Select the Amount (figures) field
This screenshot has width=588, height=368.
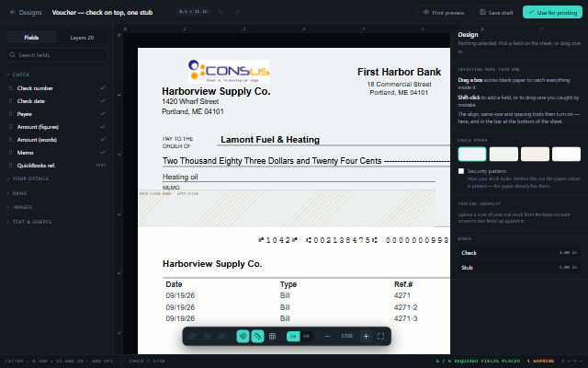point(57,127)
